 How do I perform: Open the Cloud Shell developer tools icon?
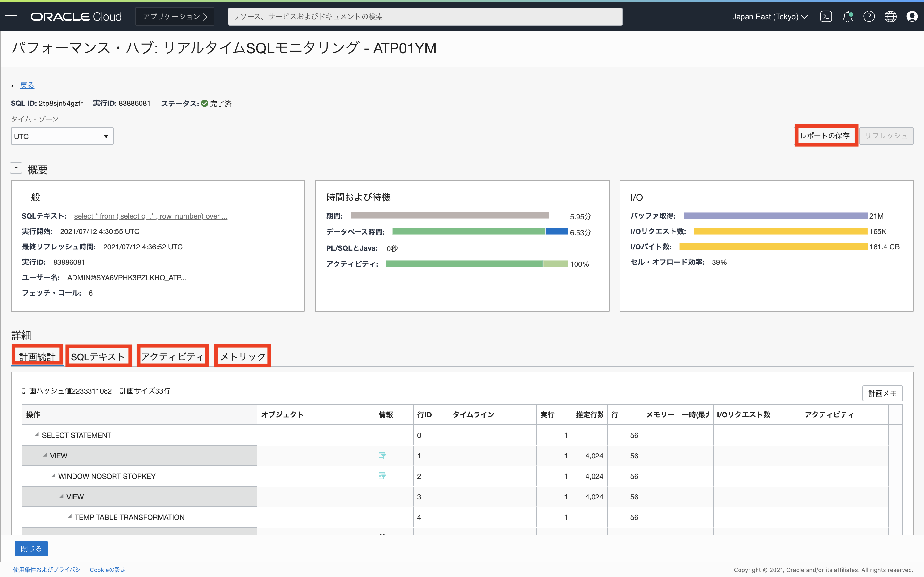pyautogui.click(x=826, y=16)
